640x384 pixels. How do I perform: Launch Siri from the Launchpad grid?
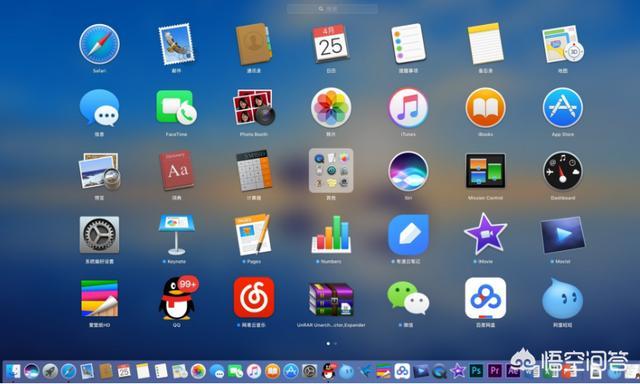[x=408, y=171]
